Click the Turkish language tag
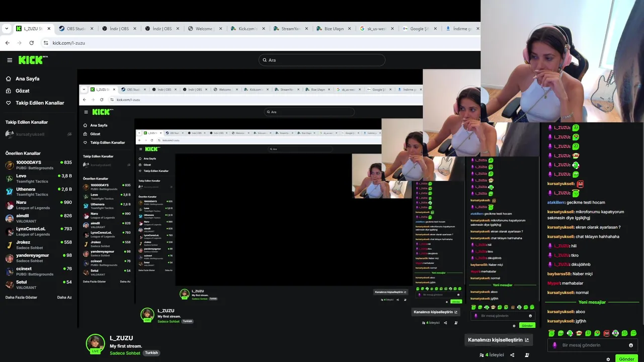 pyautogui.click(x=151, y=353)
